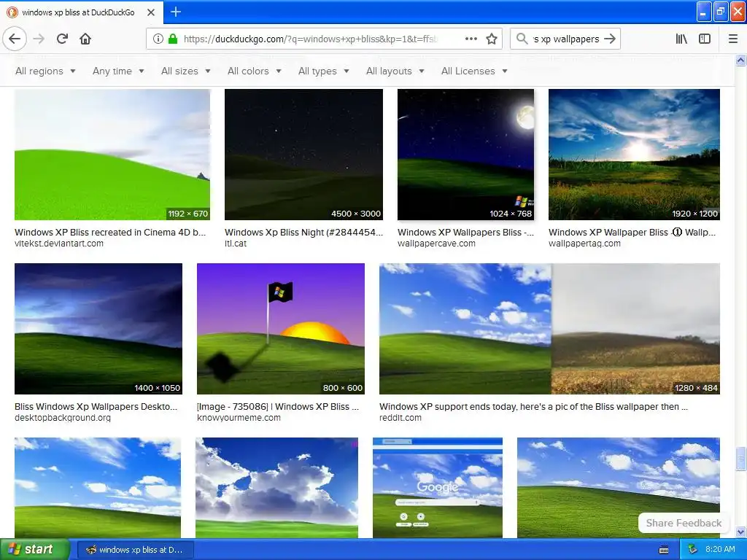Screen dimensions: 747x560
Task: Open the Bliss Night starry thumbnail
Action: [x=303, y=155]
